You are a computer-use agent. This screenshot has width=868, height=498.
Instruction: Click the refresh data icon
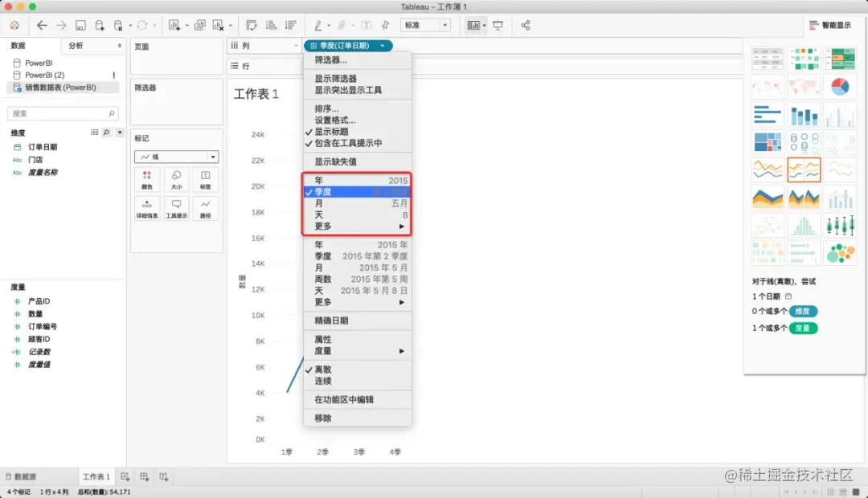click(142, 25)
